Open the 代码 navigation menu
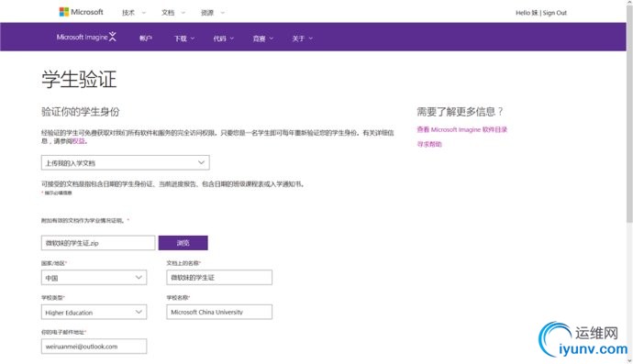 tap(223, 39)
